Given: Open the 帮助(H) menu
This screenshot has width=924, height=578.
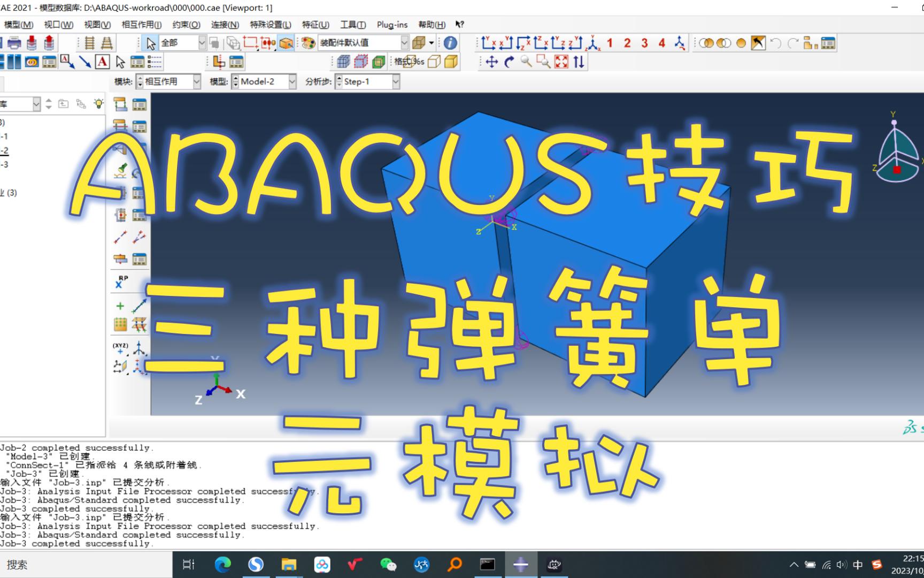Looking at the screenshot, I should [432, 25].
